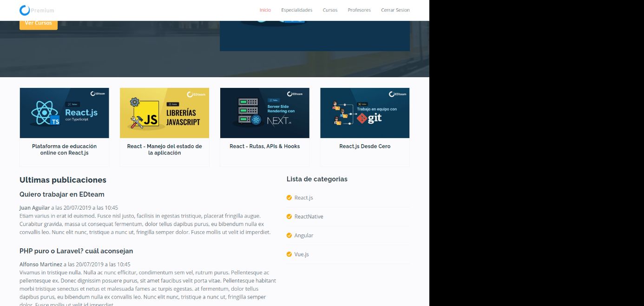Click the 'Ultimas publicaciones' heading
644x306 pixels.
63,180
